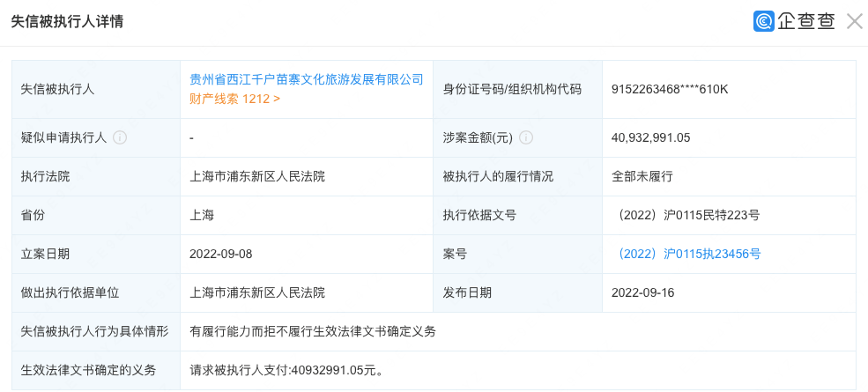Click the publish date 2022-09-16
868x392 pixels.
(642, 292)
